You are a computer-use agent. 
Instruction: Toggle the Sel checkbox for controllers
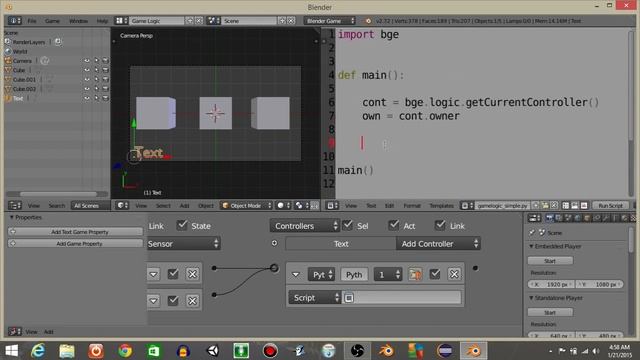(x=347, y=225)
